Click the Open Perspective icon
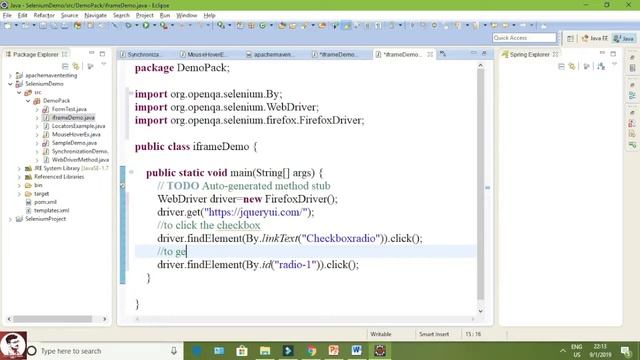The width and height of the screenshot is (640, 360). pyautogui.click(x=570, y=38)
